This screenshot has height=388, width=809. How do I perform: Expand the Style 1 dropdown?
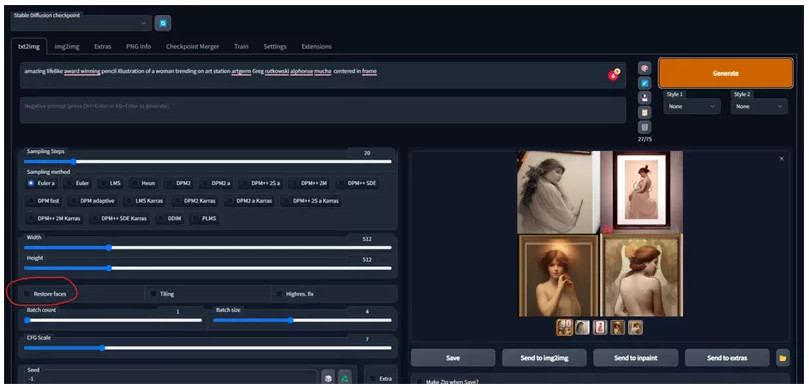[x=692, y=106]
